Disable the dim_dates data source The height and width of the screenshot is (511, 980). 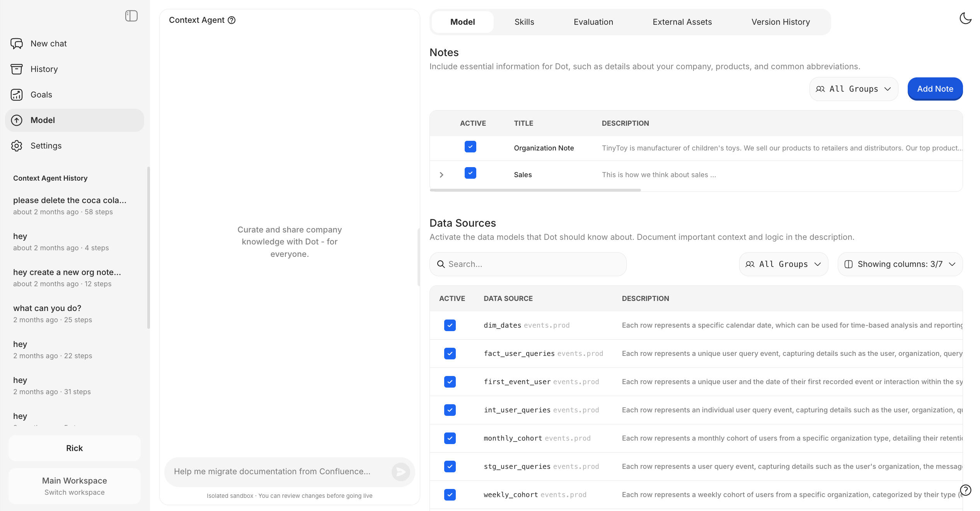(x=450, y=325)
